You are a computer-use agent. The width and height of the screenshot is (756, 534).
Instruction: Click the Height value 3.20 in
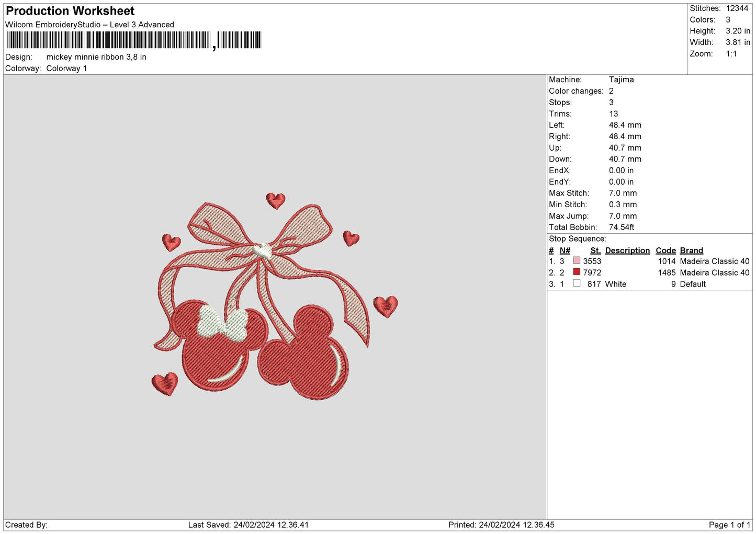(738, 31)
